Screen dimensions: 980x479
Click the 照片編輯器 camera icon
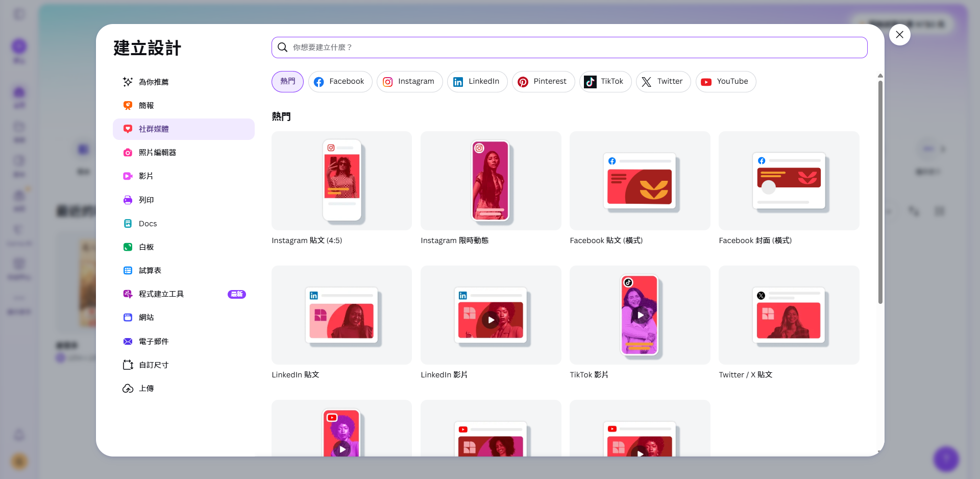pyautogui.click(x=128, y=152)
